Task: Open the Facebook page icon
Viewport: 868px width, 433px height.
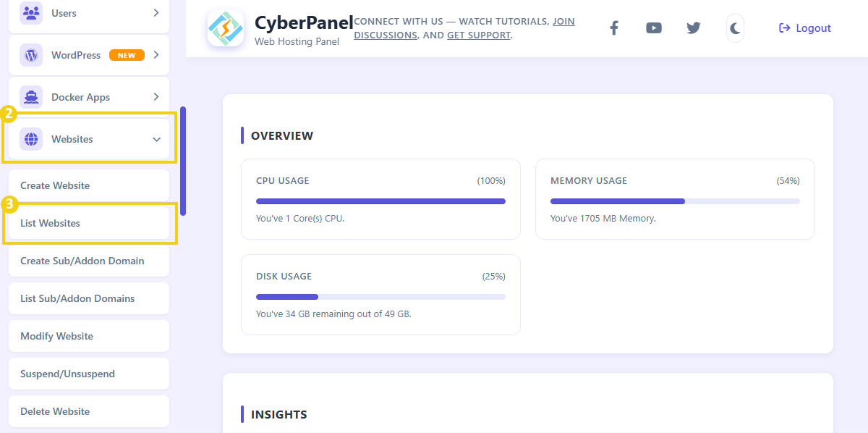Action: click(x=613, y=28)
